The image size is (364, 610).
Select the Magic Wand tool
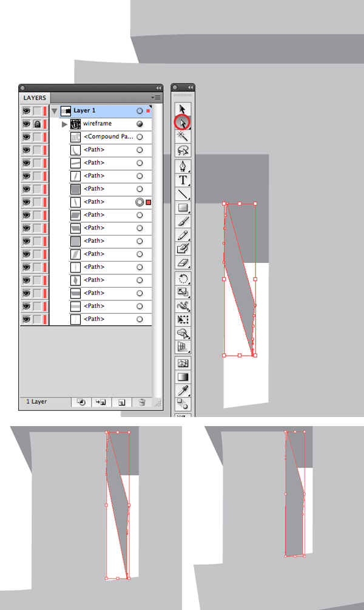tap(183, 136)
